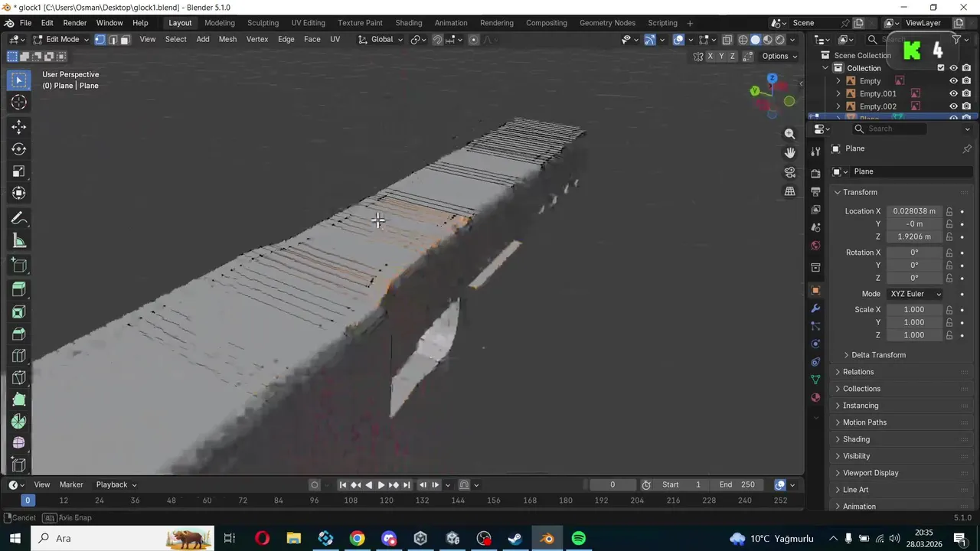Open the Object Data (mesh) properties tab
The image size is (980, 551).
click(815, 380)
